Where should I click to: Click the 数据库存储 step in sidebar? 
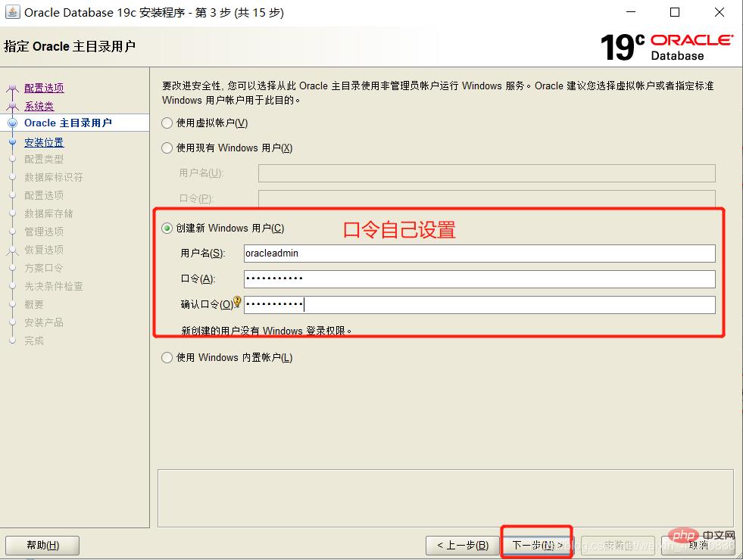tap(48, 213)
